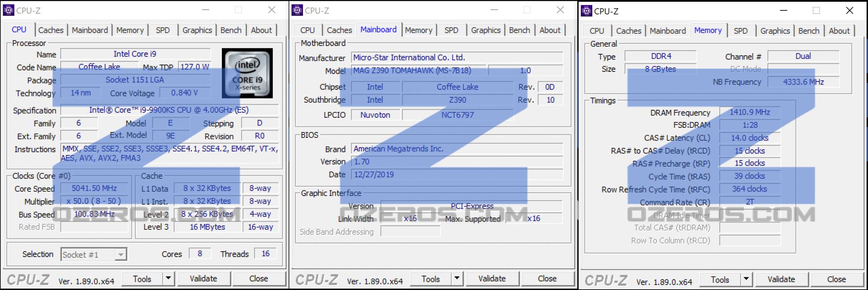Click the Core Speed value 5041.50 MHz
868x290 pixels.
click(94, 188)
